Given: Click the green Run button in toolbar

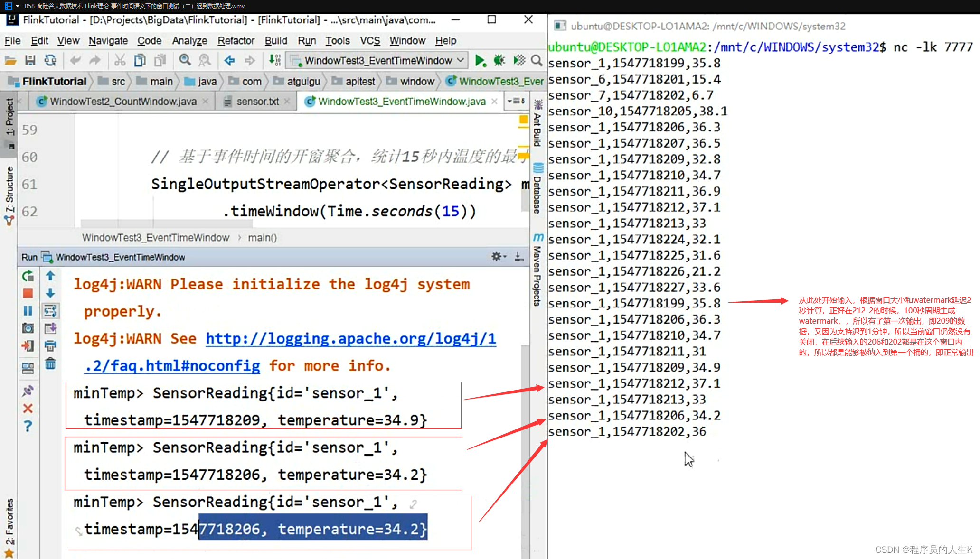Looking at the screenshot, I should [480, 60].
